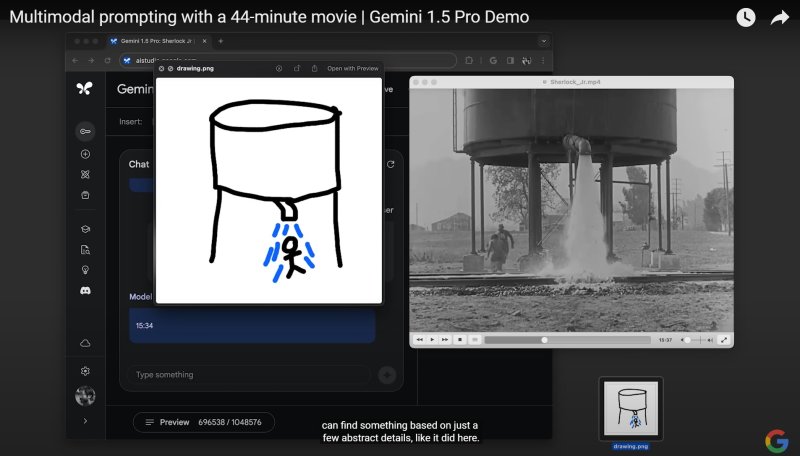Open the browser tab list dropdown arrow

[x=544, y=41]
